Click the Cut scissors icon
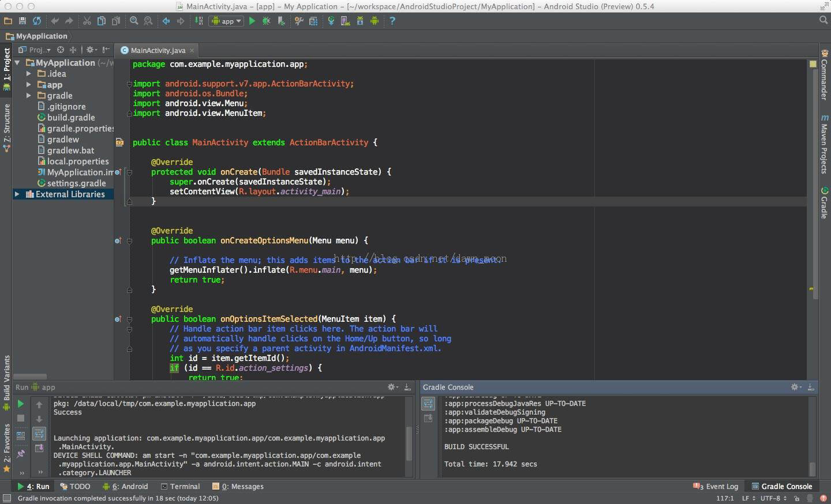831x504 pixels. [87, 21]
